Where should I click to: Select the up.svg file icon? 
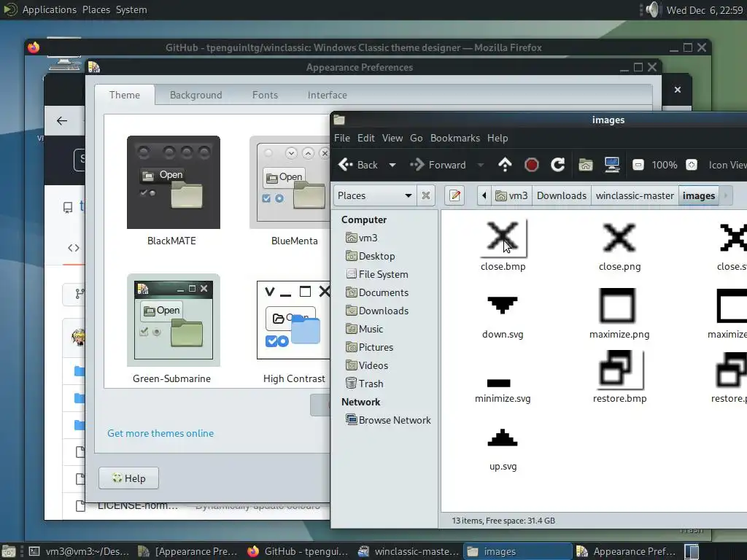tap(503, 437)
